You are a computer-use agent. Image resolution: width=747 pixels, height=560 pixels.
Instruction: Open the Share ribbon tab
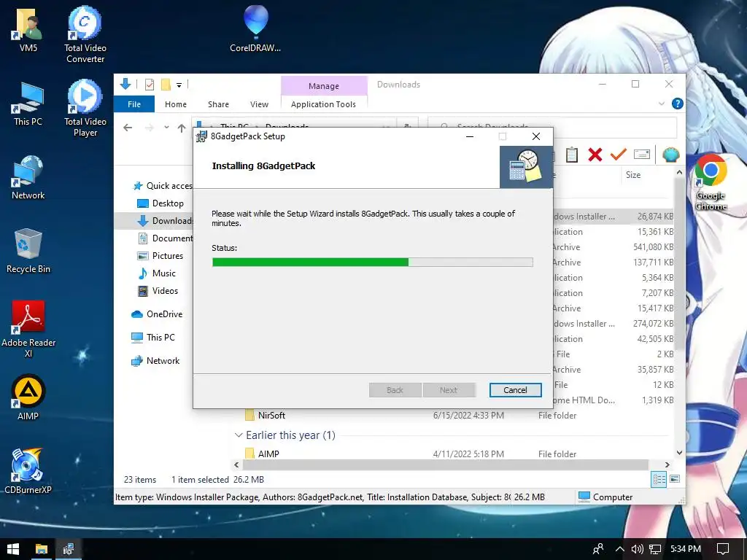point(218,104)
